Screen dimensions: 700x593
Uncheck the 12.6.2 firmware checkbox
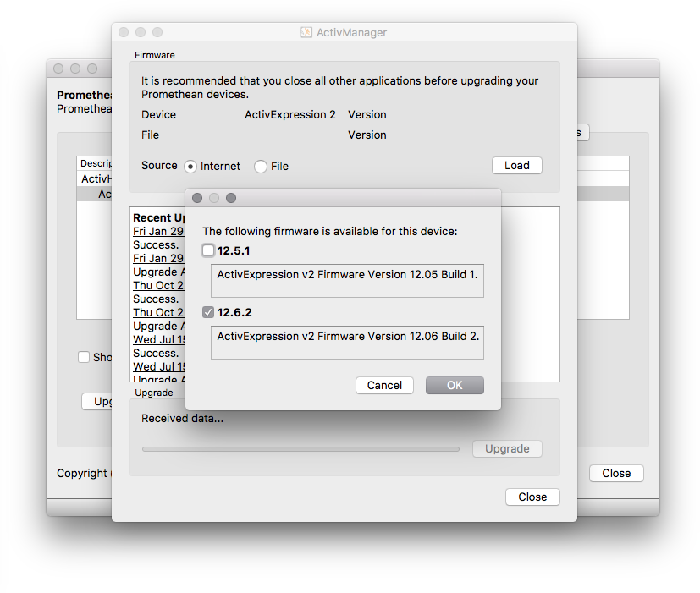(x=208, y=312)
